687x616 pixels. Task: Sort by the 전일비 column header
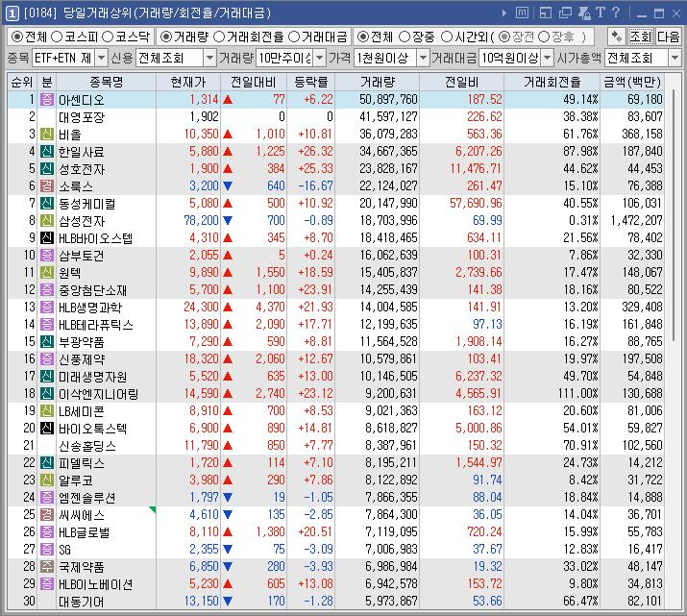[x=461, y=82]
